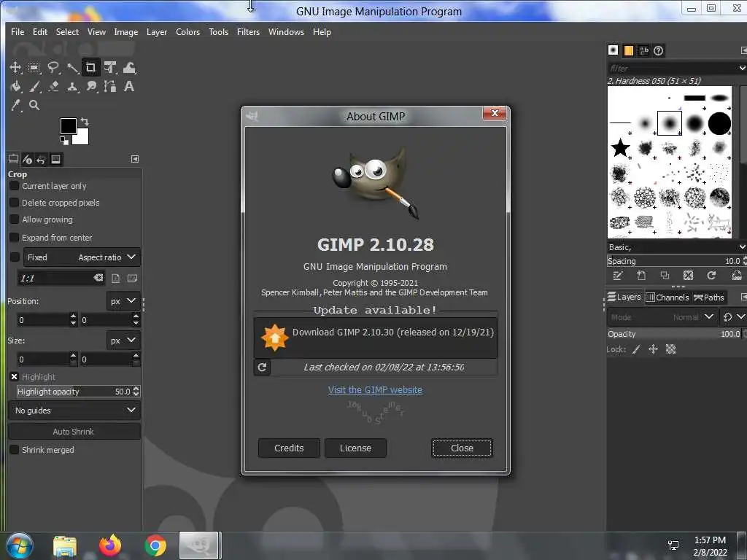Image resolution: width=747 pixels, height=560 pixels.
Task: Reset colors to default black and white
Action: pyautogui.click(x=64, y=141)
